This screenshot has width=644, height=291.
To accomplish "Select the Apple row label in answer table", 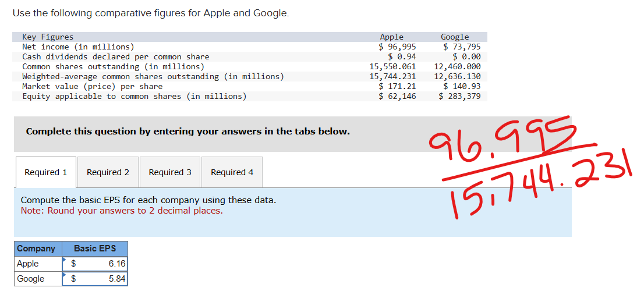I will 28,264.
